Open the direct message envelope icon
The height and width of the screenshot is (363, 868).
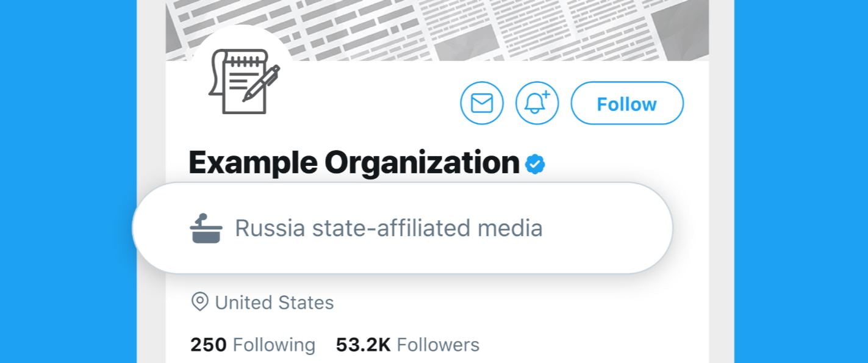click(x=482, y=103)
